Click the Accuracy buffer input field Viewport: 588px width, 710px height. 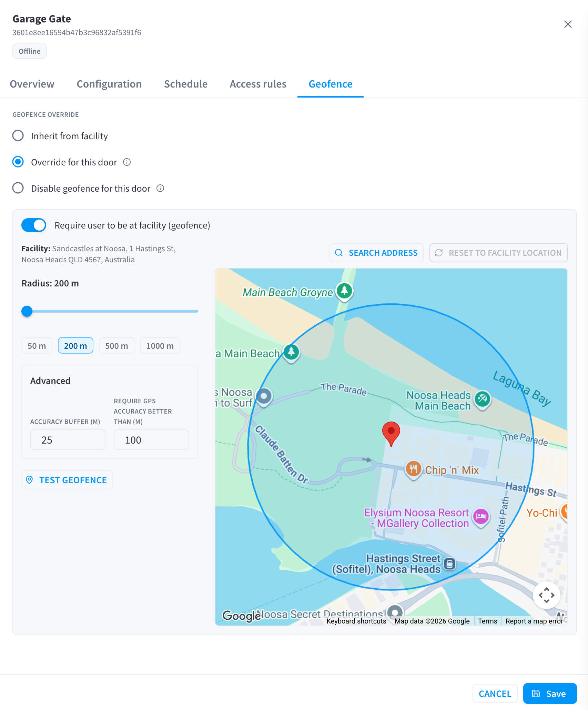click(x=68, y=440)
